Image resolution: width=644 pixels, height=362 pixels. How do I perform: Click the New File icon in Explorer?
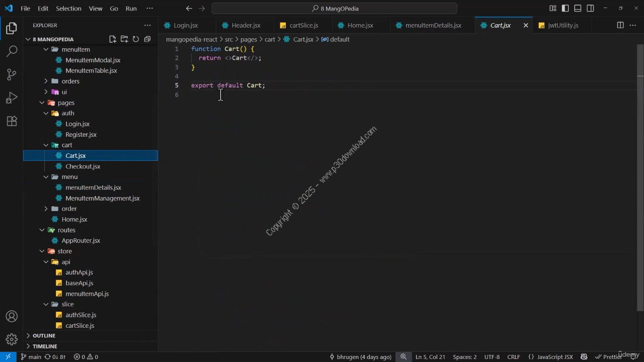tap(113, 39)
